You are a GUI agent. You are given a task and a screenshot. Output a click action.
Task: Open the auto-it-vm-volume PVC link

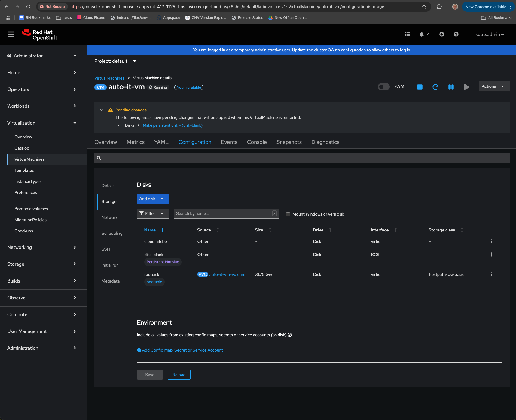tap(227, 274)
